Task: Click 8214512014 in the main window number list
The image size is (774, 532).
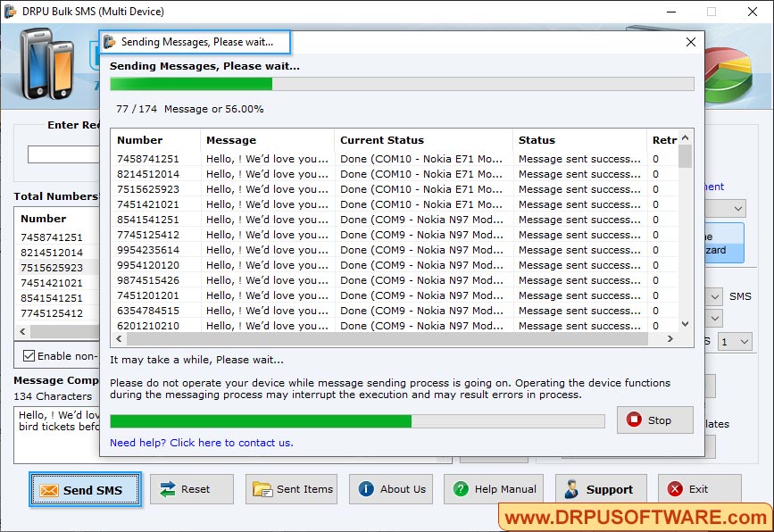Action: coord(52,253)
